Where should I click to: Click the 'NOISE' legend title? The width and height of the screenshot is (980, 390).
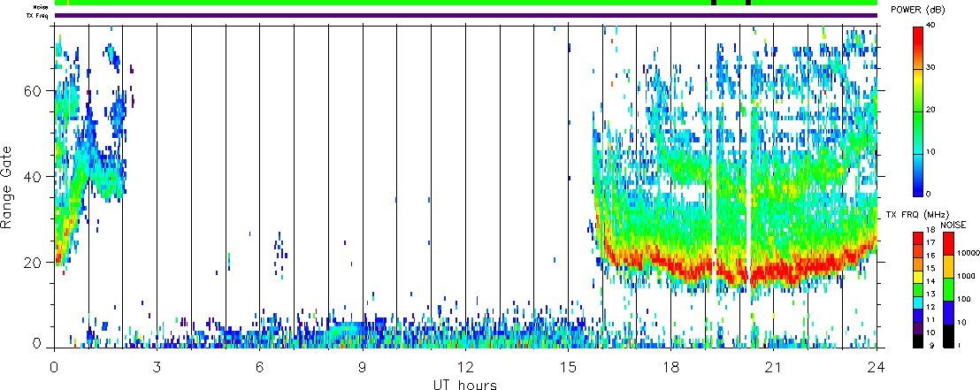[x=954, y=225]
